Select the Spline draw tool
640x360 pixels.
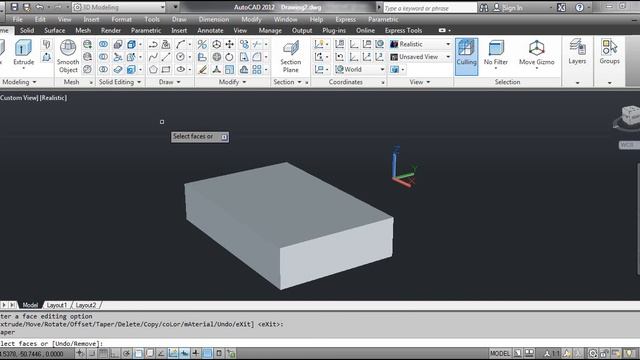[x=153, y=57]
